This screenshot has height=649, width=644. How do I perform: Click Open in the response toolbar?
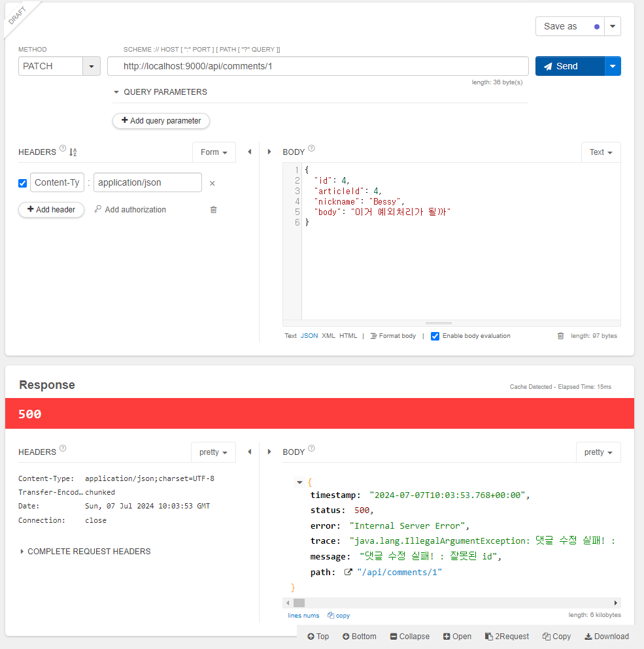coord(457,637)
